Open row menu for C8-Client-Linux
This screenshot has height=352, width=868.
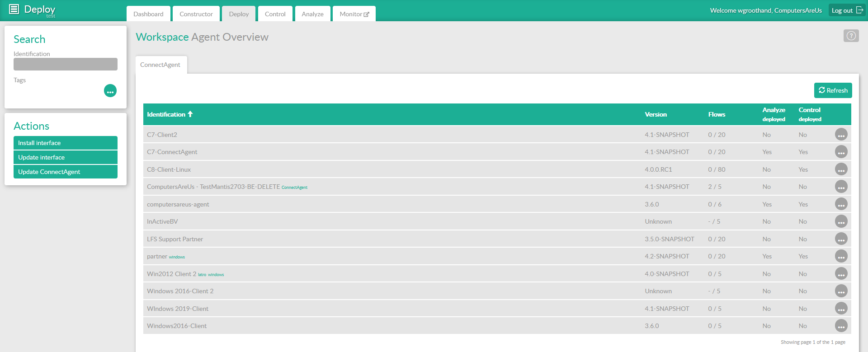(841, 169)
